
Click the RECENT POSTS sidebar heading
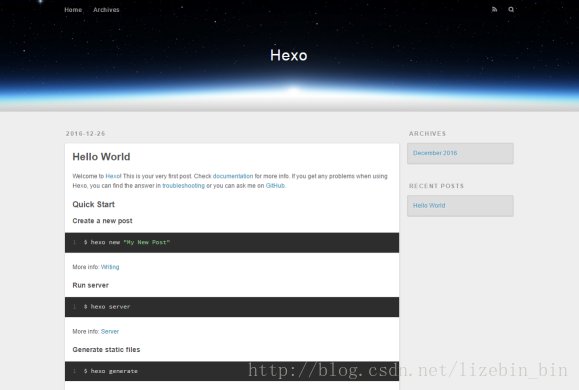point(436,186)
